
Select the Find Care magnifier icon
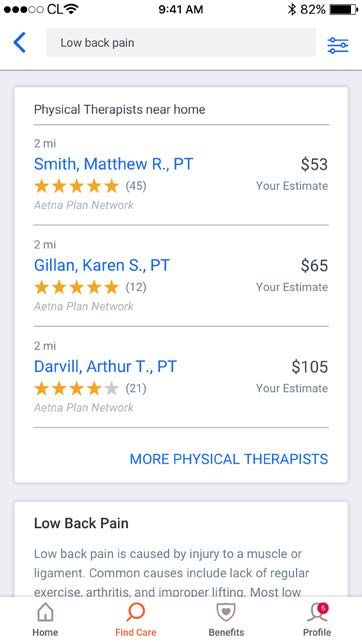(x=135, y=613)
